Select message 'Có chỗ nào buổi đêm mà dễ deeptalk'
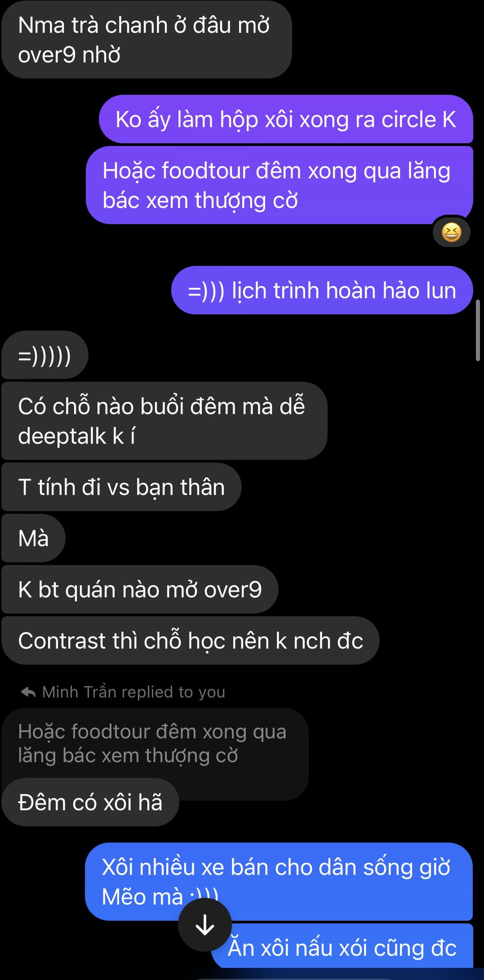The image size is (484, 980). click(164, 421)
